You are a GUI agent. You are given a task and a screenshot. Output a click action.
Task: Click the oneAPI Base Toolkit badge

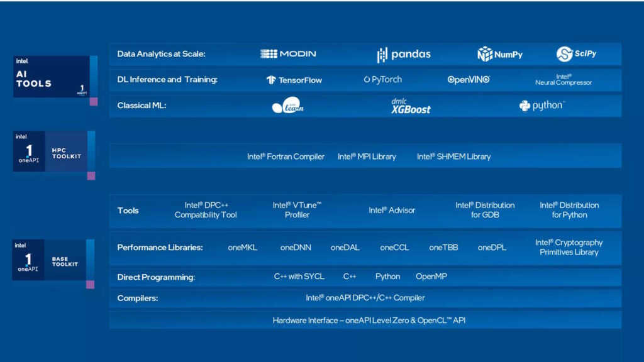click(50, 260)
